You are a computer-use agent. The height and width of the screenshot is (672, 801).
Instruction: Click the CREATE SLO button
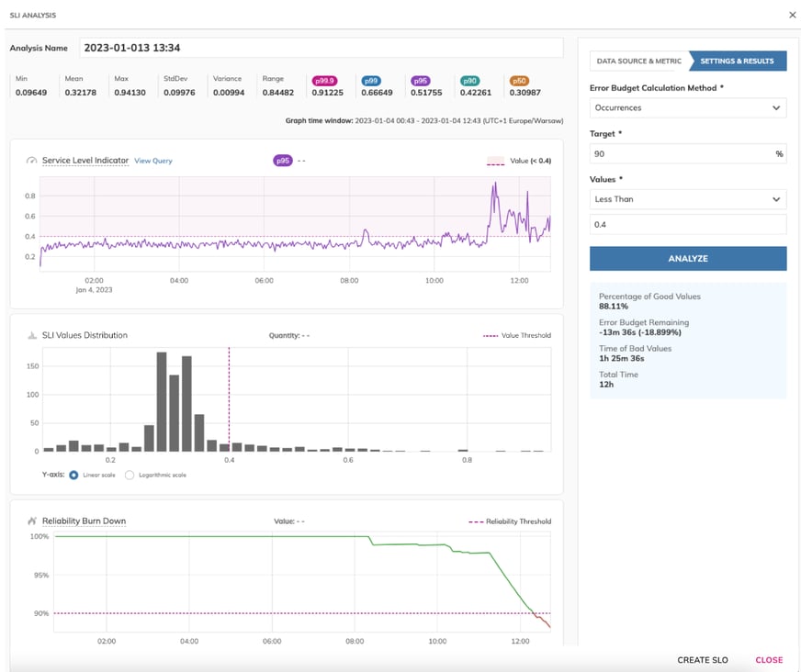point(703,660)
